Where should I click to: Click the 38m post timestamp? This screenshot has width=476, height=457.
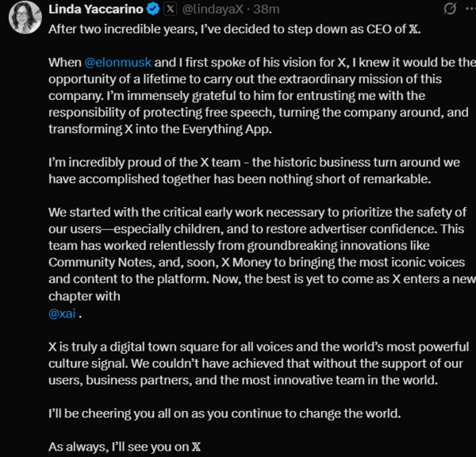point(267,10)
